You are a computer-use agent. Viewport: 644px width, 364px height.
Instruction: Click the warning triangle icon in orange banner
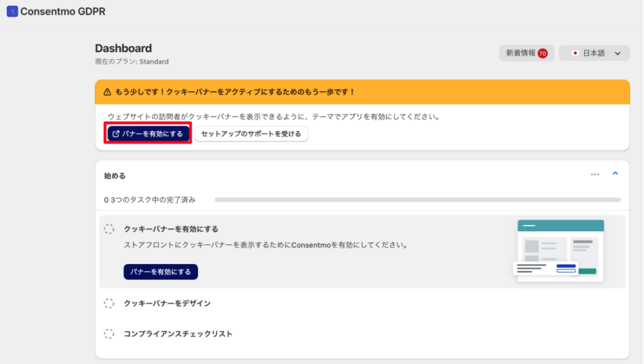click(x=107, y=92)
